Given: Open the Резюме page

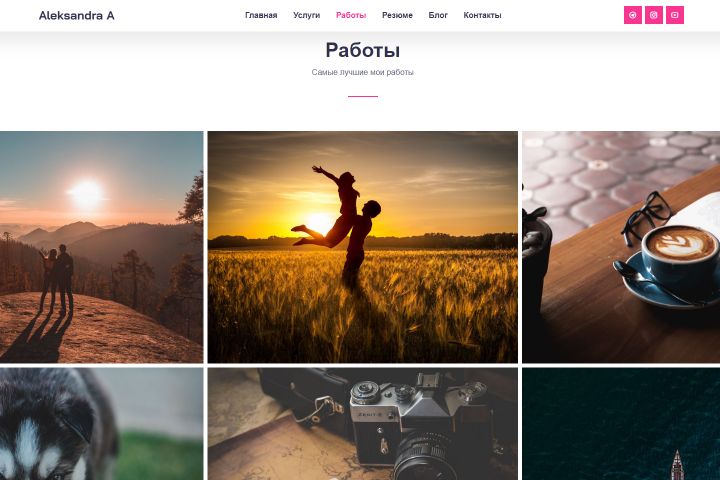Looking at the screenshot, I should [x=397, y=15].
